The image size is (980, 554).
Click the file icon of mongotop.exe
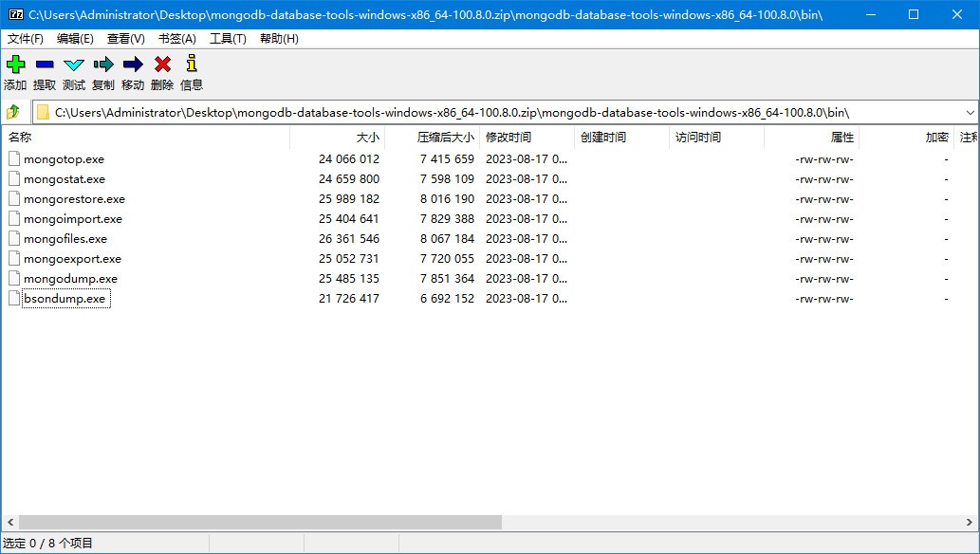tap(13, 158)
